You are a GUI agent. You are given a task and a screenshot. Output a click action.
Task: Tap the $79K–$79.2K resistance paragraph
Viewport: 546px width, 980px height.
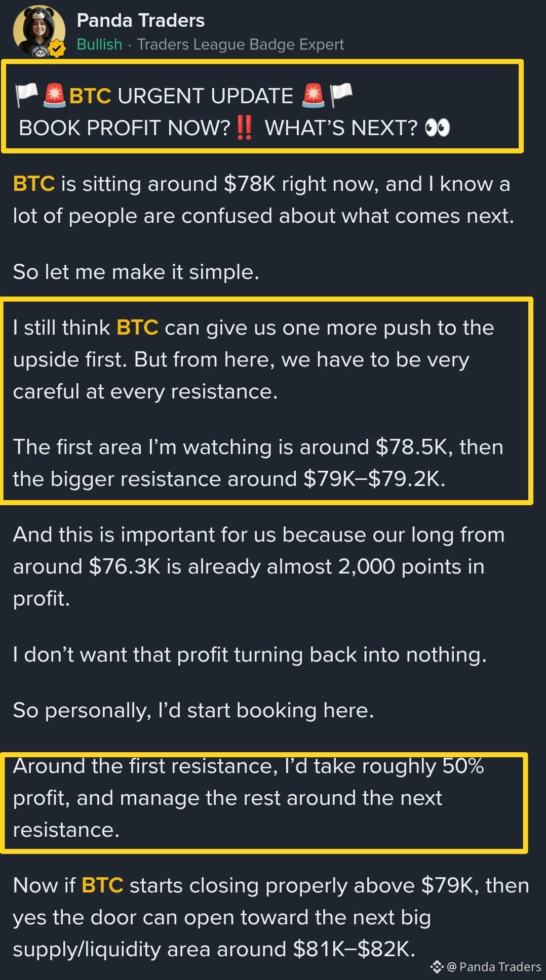[258, 463]
